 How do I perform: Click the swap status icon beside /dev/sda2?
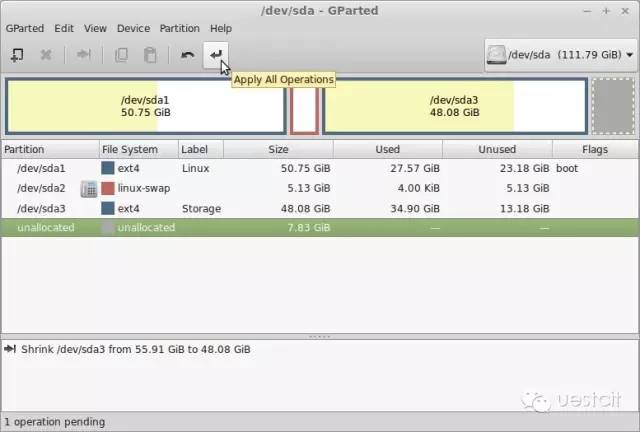tap(89, 189)
